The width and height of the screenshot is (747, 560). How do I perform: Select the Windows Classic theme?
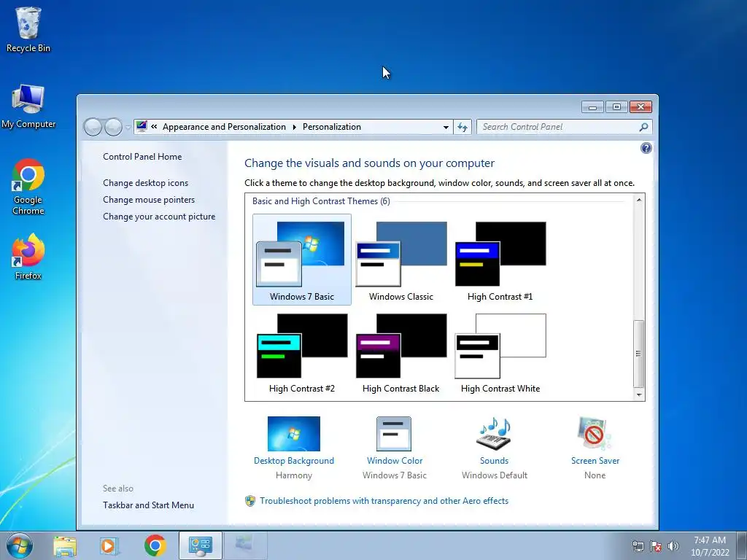coord(401,260)
